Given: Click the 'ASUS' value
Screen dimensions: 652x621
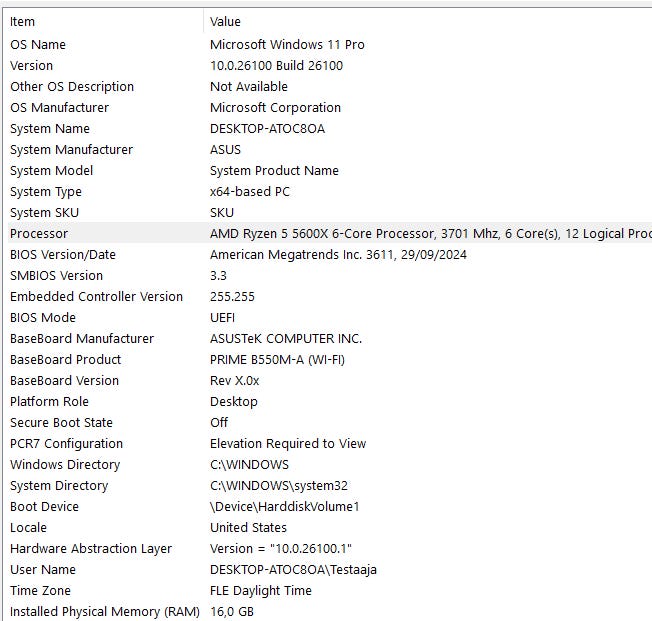Looking at the screenshot, I should (x=225, y=150).
